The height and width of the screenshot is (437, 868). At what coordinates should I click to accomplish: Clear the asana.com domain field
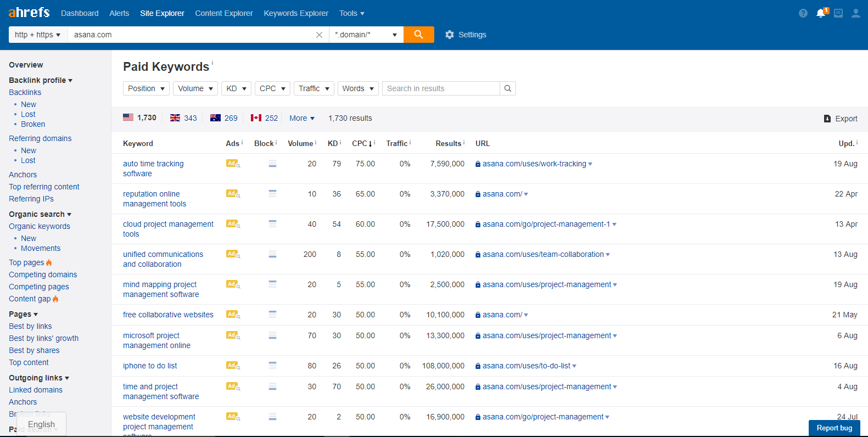point(319,35)
